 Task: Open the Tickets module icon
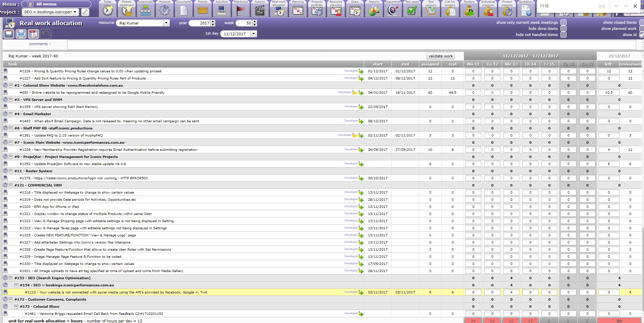pos(202,11)
